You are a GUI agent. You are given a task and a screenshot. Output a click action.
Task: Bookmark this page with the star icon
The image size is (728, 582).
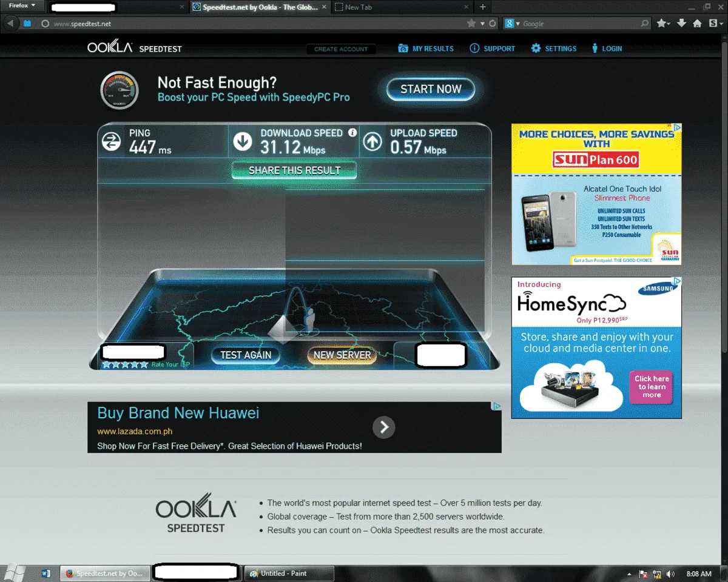click(x=471, y=24)
